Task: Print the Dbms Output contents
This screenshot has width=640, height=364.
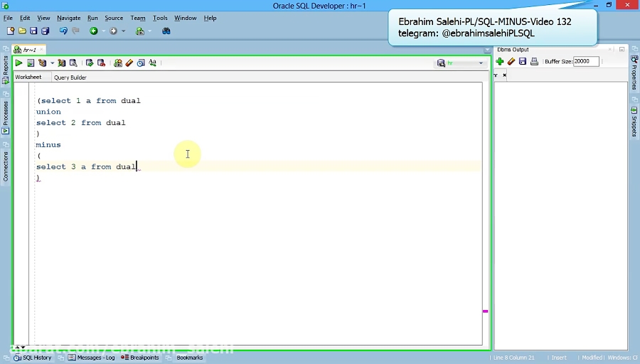Action: click(534, 62)
